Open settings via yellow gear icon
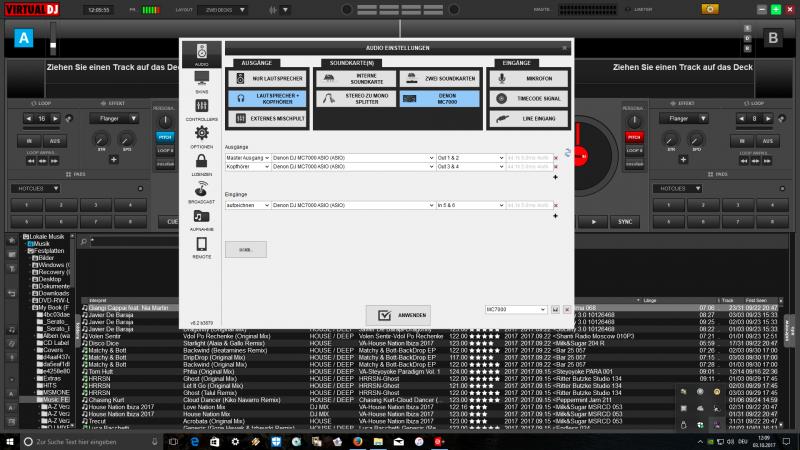This screenshot has height=450, width=800. (x=710, y=9)
